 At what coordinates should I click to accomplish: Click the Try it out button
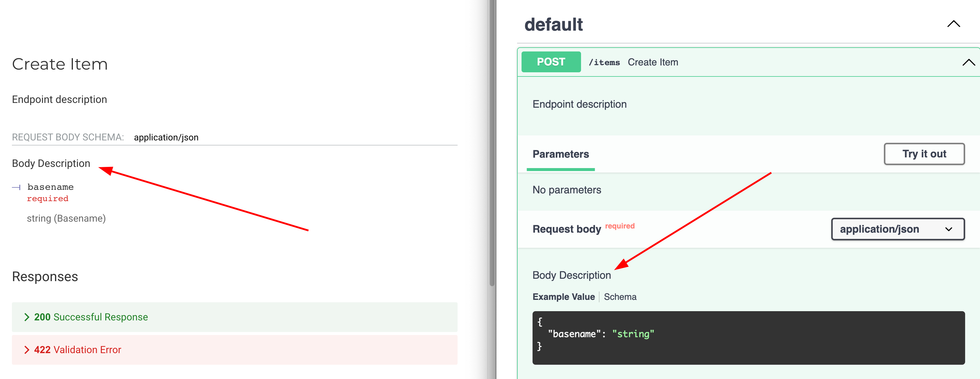pos(924,154)
